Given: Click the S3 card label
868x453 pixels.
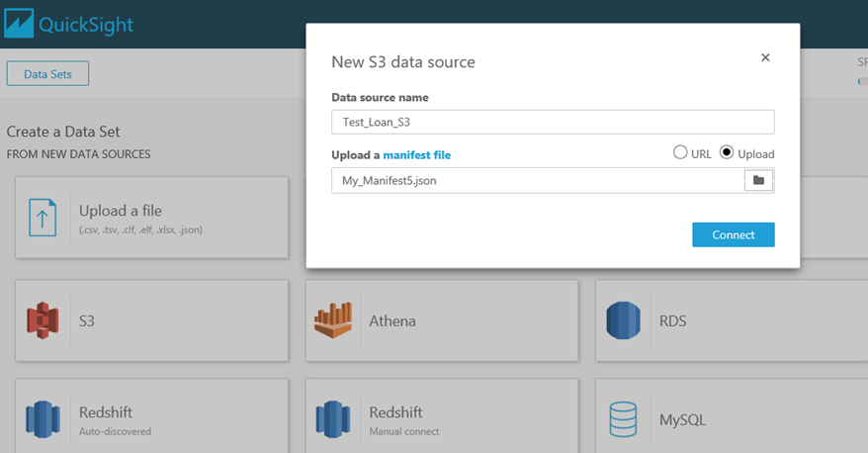Looking at the screenshot, I should point(86,321).
